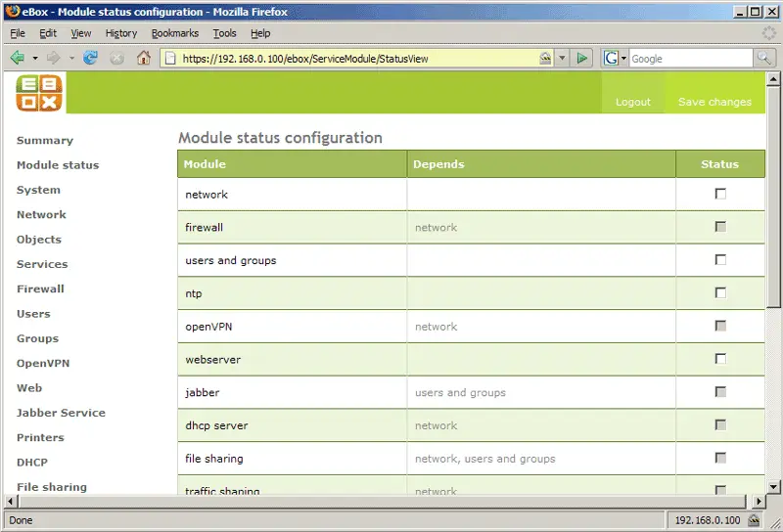
Task: Click the horizontal scrollbar right arrow
Action: [x=759, y=501]
